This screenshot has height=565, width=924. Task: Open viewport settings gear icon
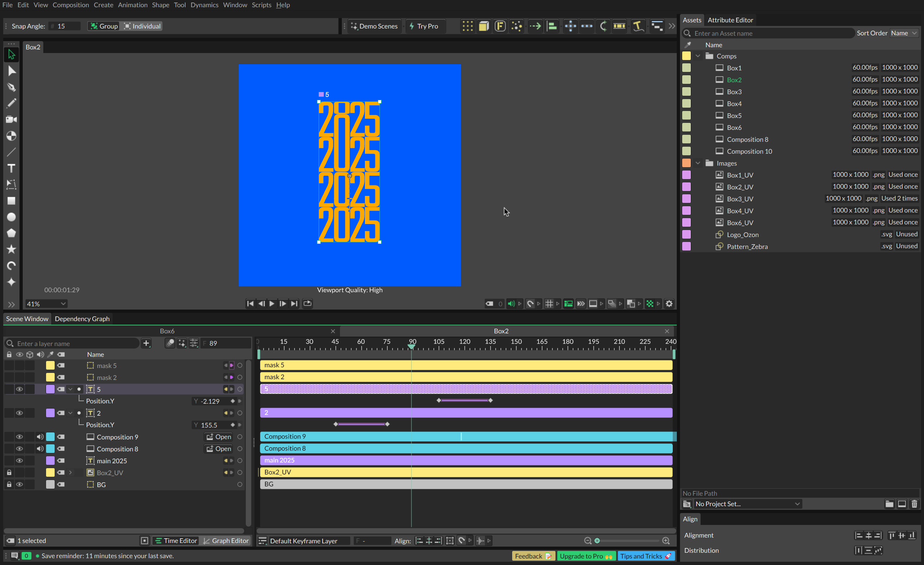tap(669, 304)
